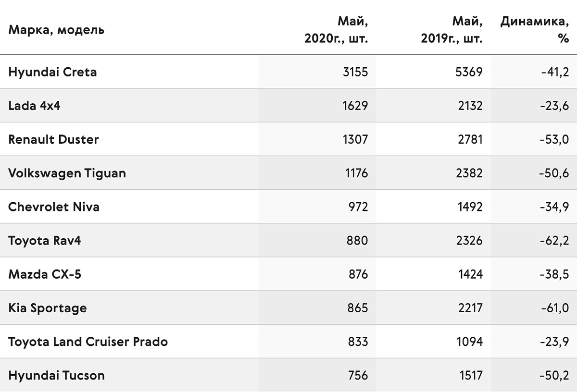Image resolution: width=577 pixels, height=392 pixels.
Task: Select the Hyundai Creta row name
Action: pos(52,72)
